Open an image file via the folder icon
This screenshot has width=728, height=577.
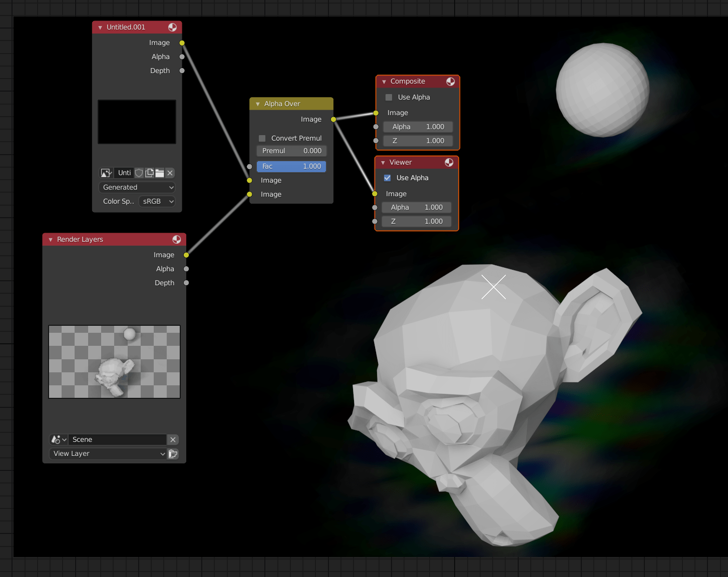[160, 173]
